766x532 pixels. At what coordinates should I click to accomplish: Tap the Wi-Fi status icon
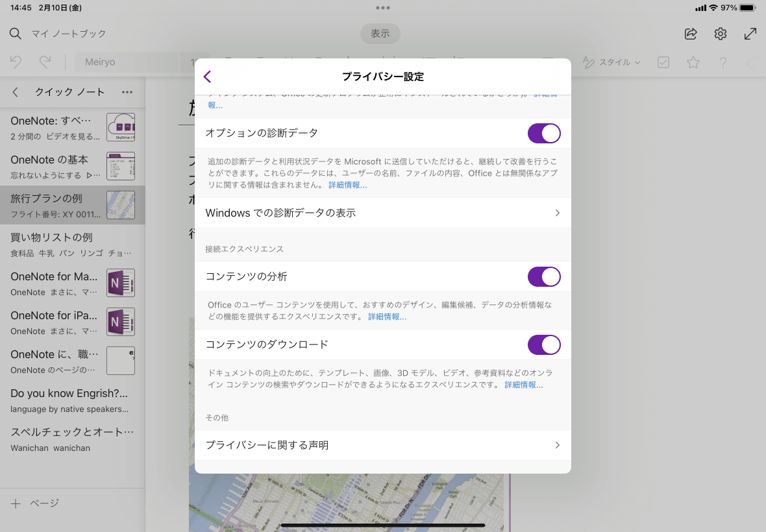coord(713,8)
